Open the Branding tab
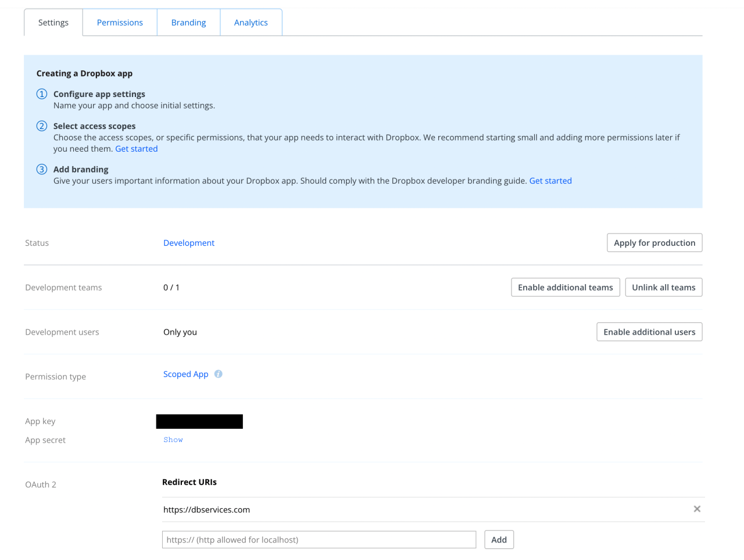The image size is (744, 560). click(x=188, y=23)
